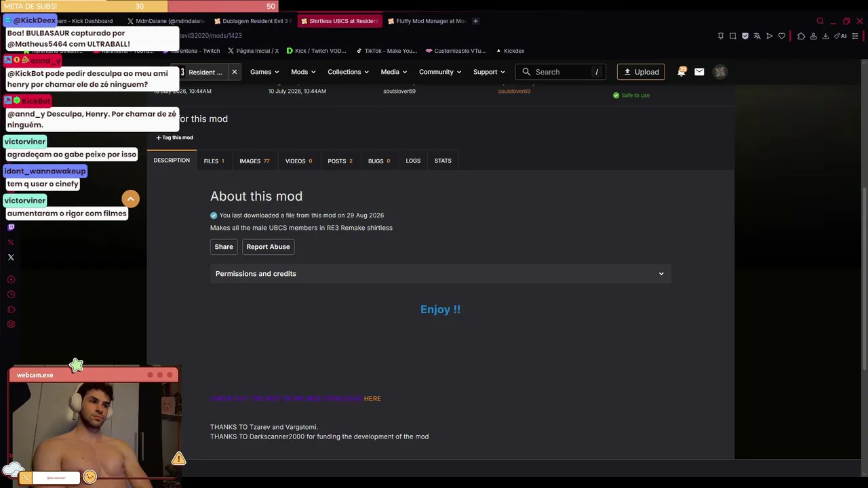
Task: Switch to the FILES tab
Action: coord(214,161)
